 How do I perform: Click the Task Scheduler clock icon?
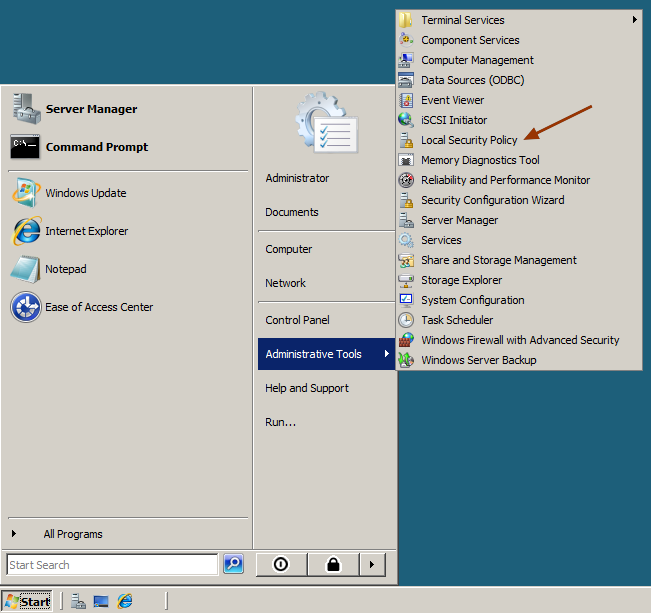pos(406,320)
